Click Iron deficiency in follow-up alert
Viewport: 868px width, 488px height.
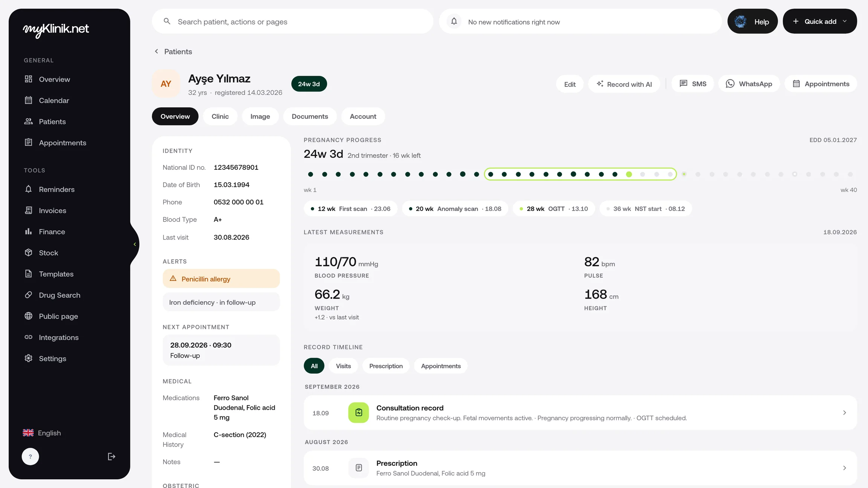221,302
